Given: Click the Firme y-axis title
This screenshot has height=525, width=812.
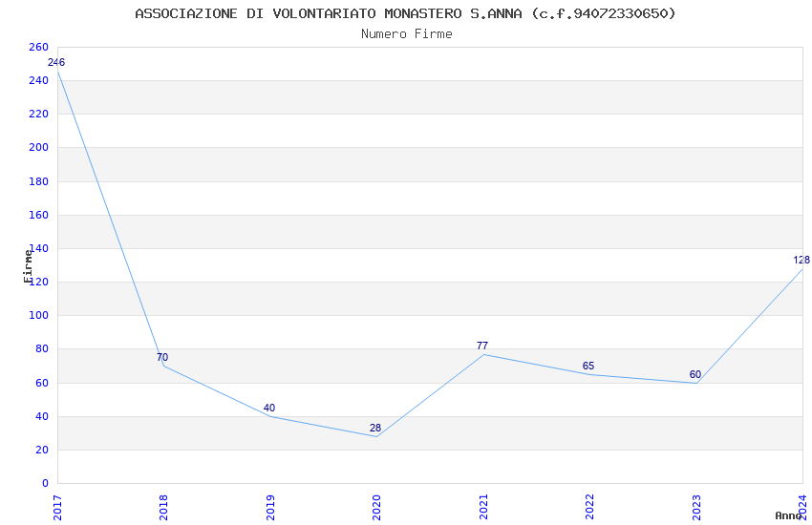Looking at the screenshot, I should pyautogui.click(x=28, y=266).
